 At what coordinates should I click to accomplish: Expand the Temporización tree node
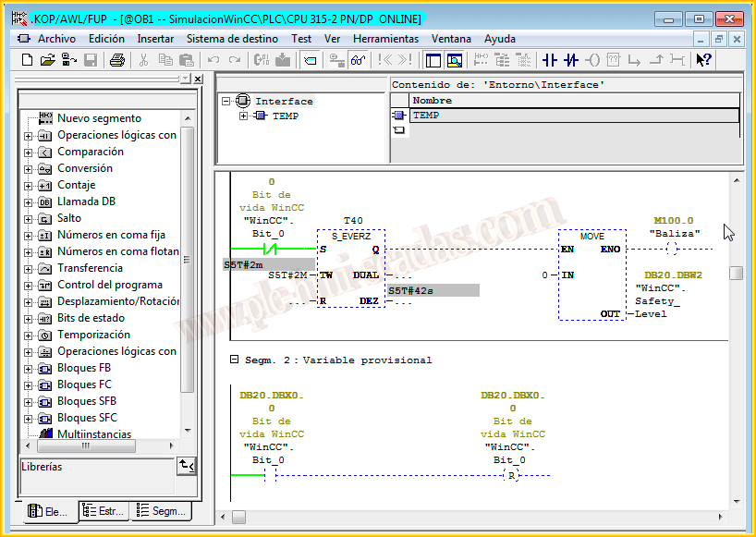(29, 336)
